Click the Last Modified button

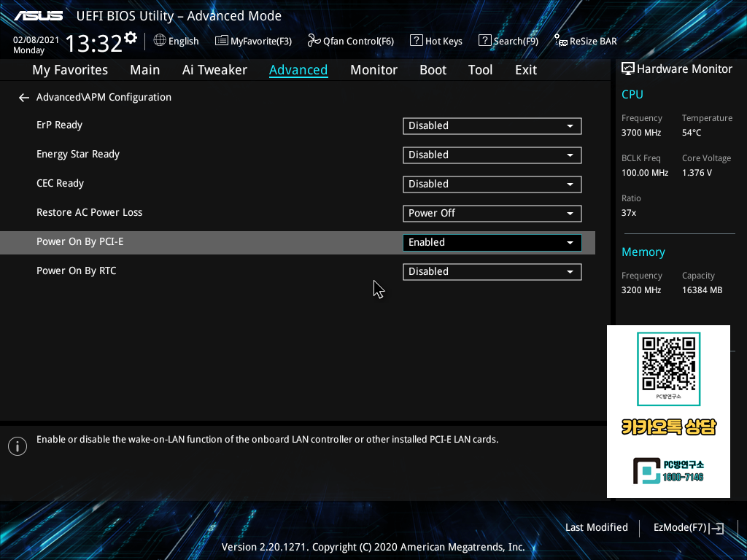coord(597,528)
